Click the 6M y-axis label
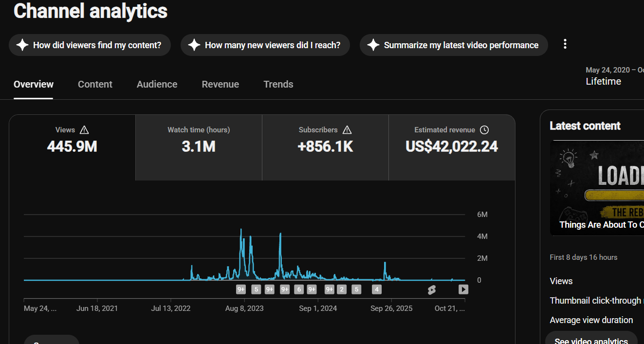The width and height of the screenshot is (644, 344). point(482,215)
